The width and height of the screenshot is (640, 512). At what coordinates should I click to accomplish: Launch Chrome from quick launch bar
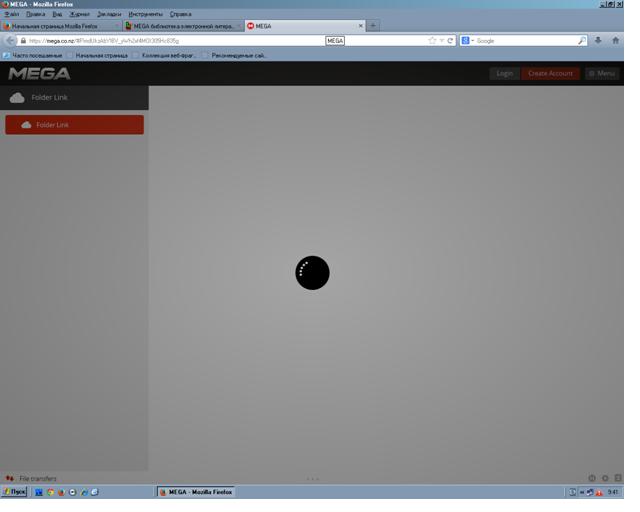[50, 492]
